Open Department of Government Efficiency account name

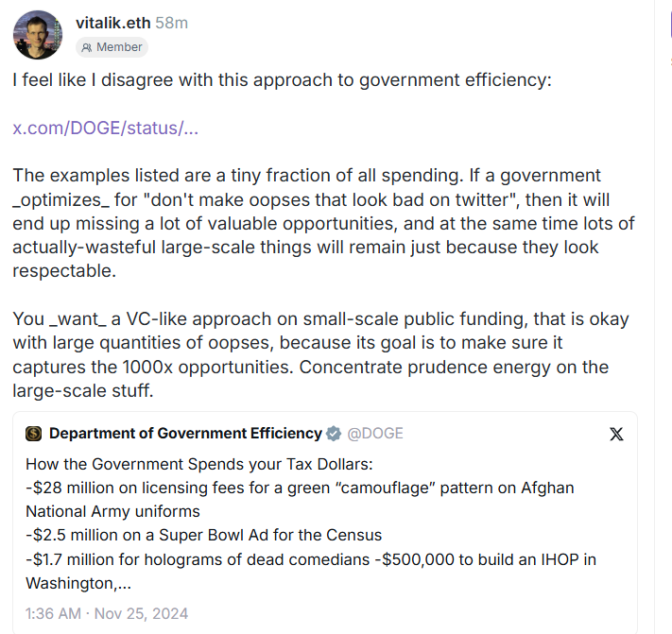tap(185, 434)
